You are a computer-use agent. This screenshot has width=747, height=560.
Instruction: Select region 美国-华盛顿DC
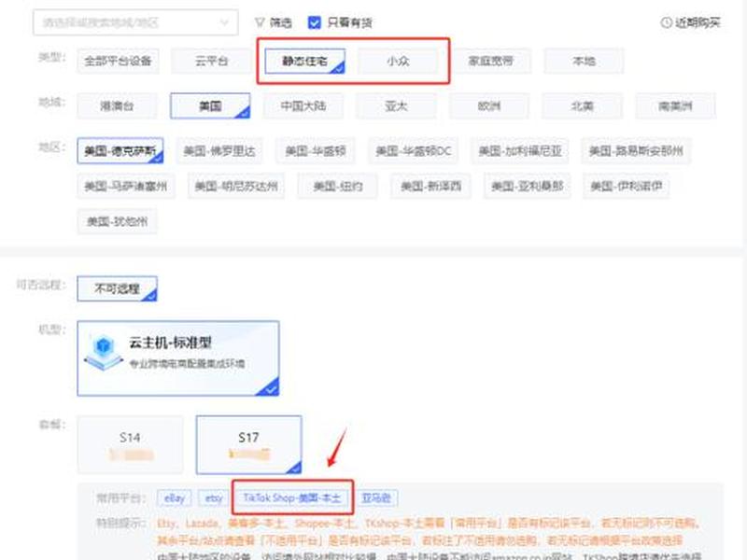(x=413, y=151)
